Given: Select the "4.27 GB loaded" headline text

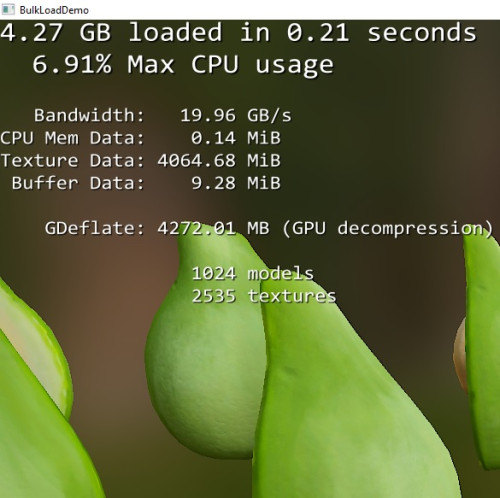Looking at the screenshot, I should pos(111,32).
